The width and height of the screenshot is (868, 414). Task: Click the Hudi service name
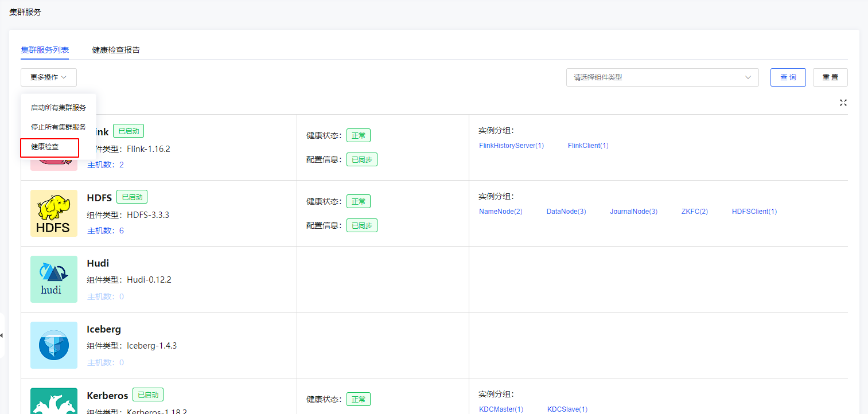pos(98,264)
